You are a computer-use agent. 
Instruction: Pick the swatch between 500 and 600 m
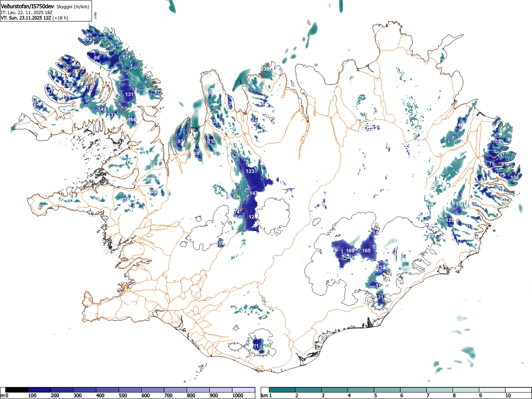point(130,390)
